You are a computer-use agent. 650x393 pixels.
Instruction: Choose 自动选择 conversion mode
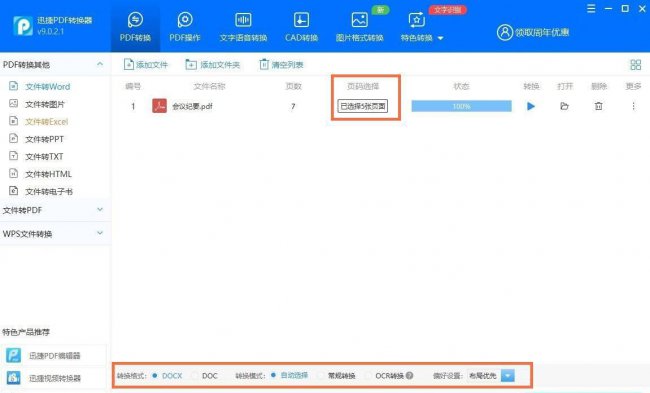point(289,376)
